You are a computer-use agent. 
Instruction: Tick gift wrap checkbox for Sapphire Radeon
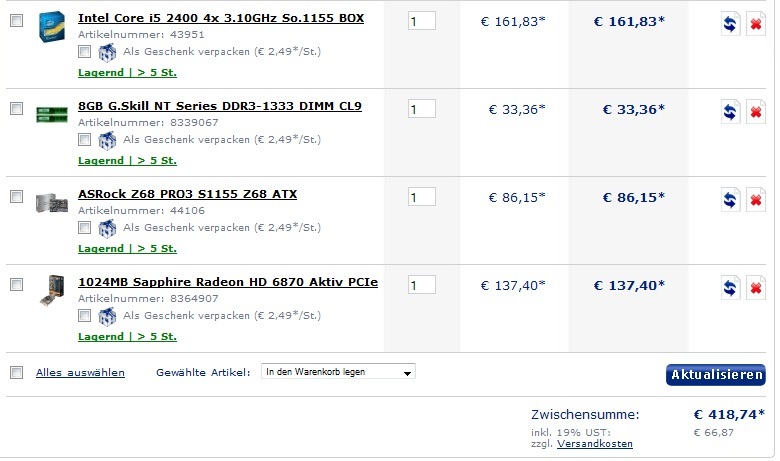(85, 316)
